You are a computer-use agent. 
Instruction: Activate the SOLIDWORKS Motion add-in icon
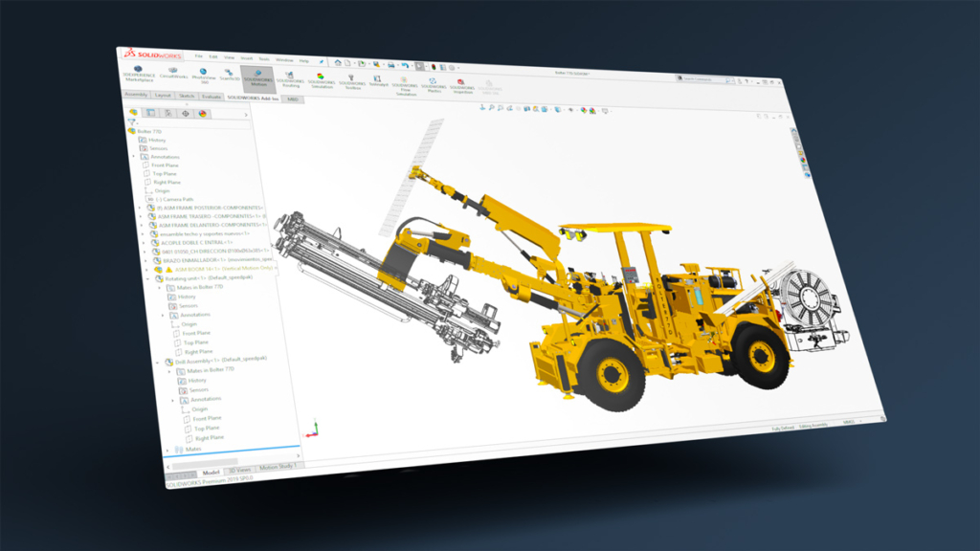tap(256, 75)
